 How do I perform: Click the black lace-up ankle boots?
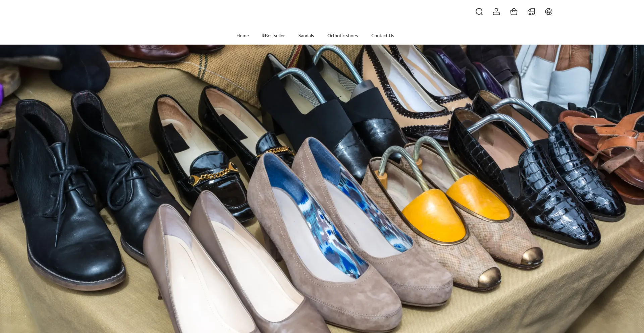pyautogui.click(x=67, y=201)
